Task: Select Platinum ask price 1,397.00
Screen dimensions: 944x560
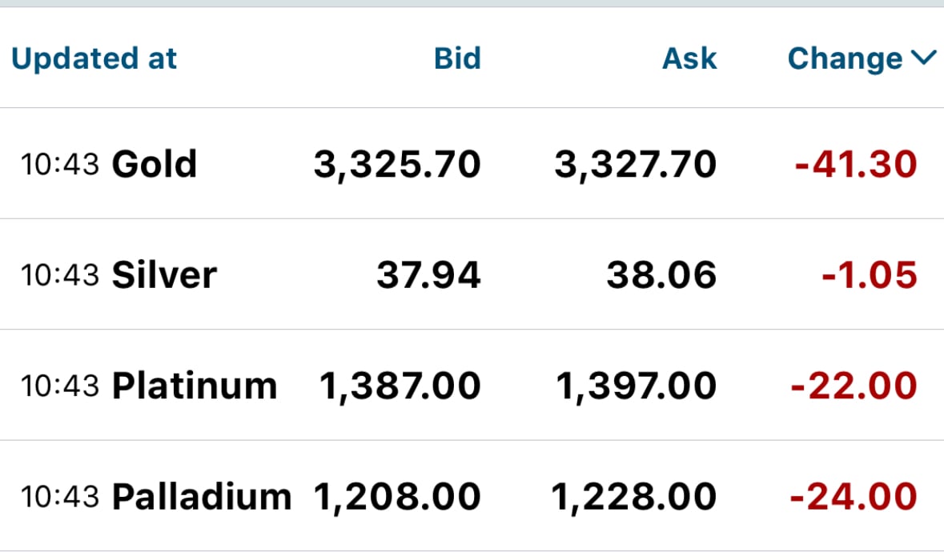Action: (x=637, y=386)
